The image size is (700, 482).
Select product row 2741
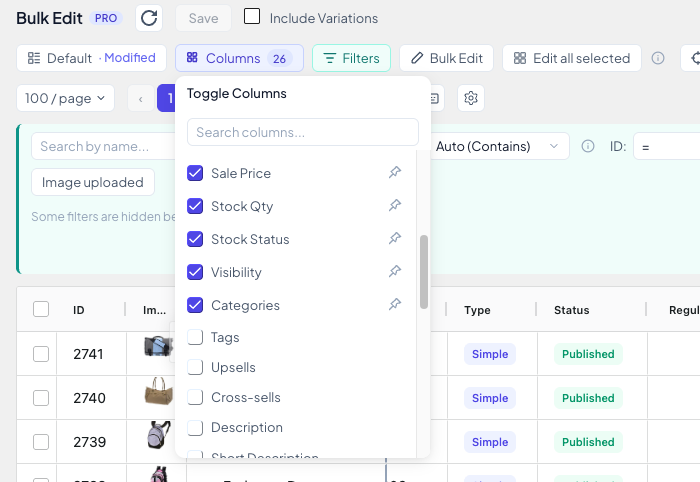click(x=41, y=354)
